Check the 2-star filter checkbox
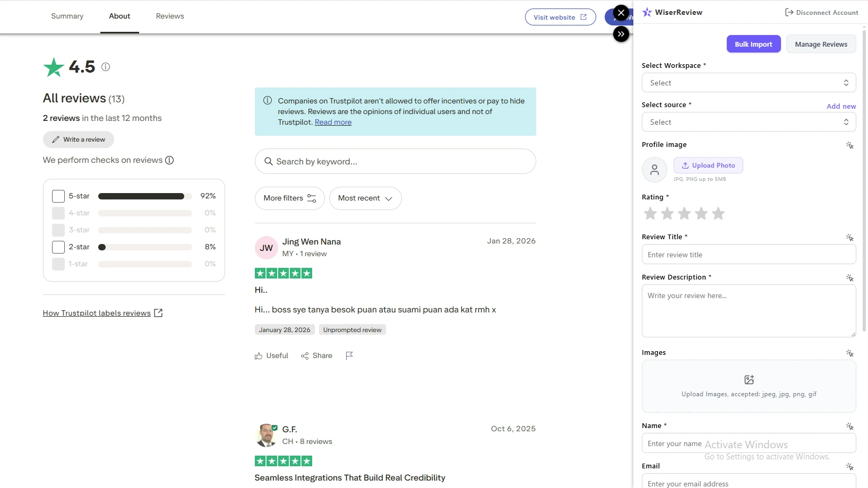The height and width of the screenshot is (488, 868). 58,247
